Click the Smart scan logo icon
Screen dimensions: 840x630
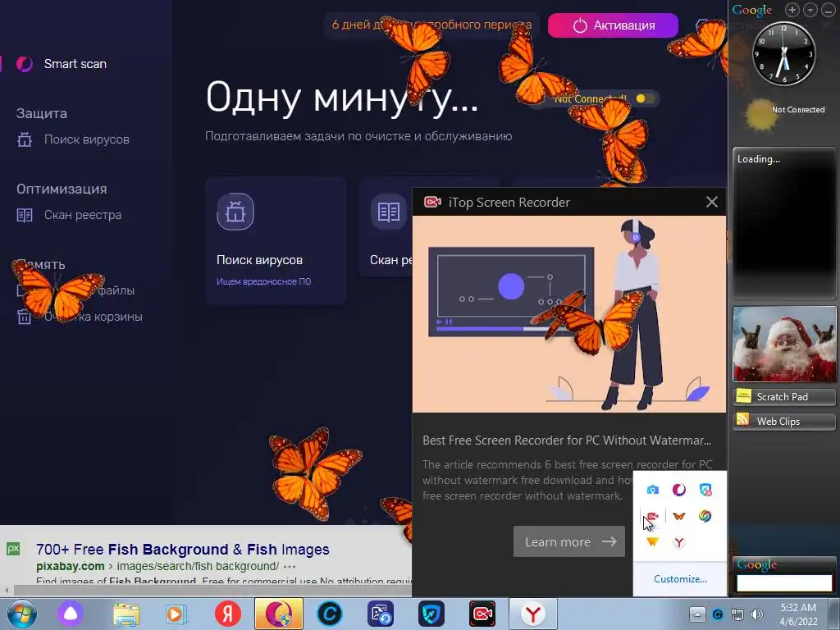pos(24,64)
